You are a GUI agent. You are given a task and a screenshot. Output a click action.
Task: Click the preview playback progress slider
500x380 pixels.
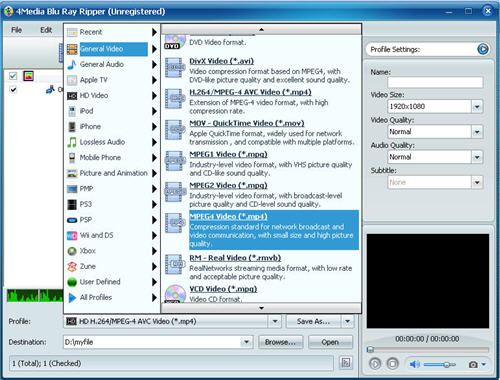pos(428,350)
